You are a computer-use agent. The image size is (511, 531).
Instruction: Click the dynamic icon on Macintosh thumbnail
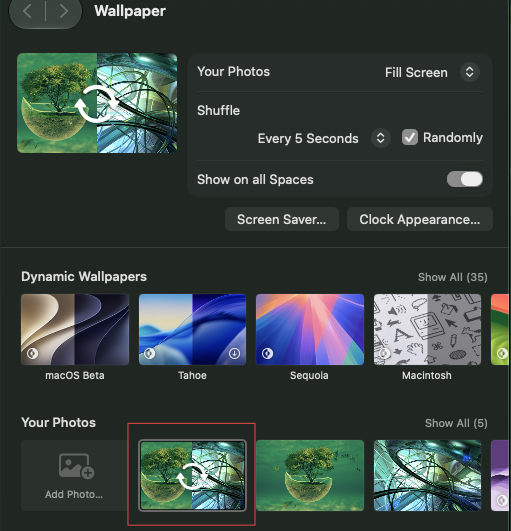pos(384,353)
